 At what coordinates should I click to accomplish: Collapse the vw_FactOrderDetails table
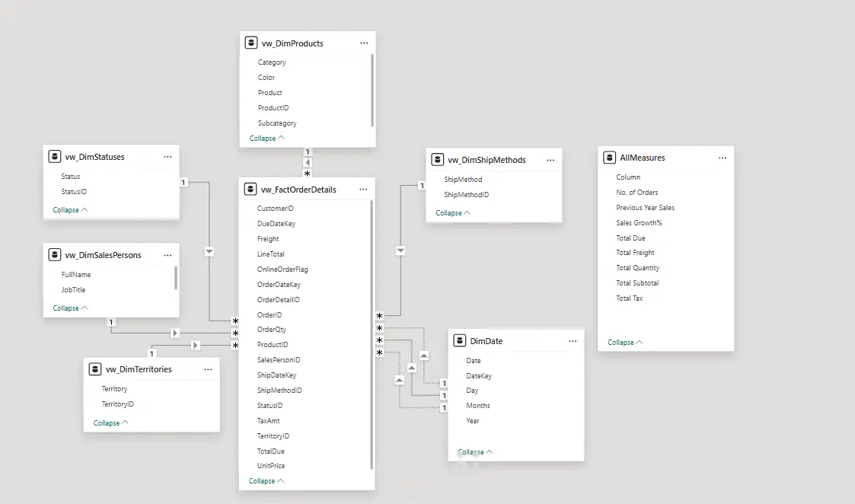pyautogui.click(x=266, y=480)
